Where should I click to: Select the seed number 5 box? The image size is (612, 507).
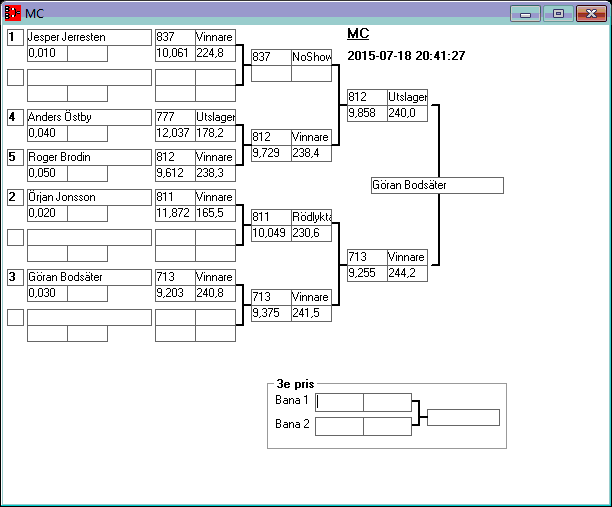tap(15, 157)
